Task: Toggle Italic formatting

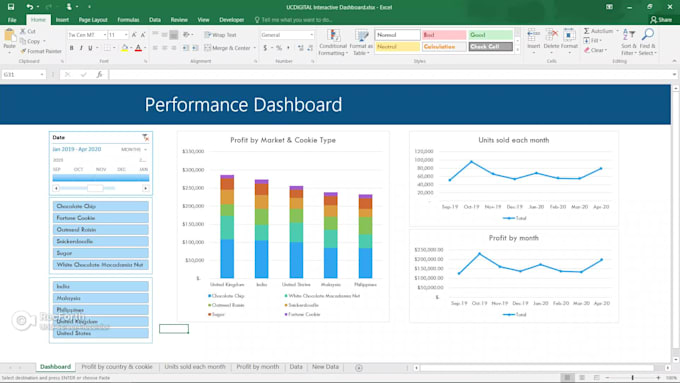Action: [81, 48]
